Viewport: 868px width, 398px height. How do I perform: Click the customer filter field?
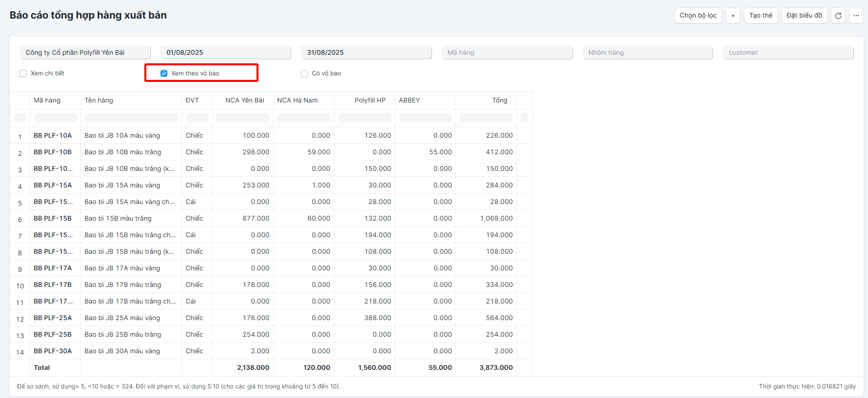click(x=789, y=53)
